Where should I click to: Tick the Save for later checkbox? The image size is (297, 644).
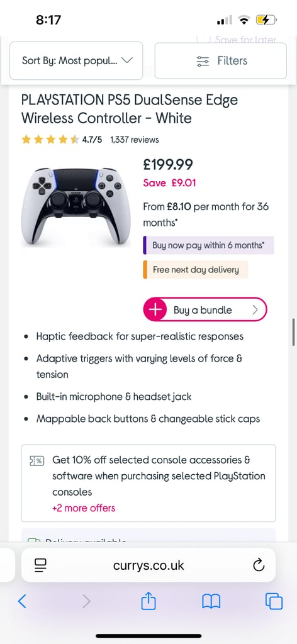(x=203, y=40)
